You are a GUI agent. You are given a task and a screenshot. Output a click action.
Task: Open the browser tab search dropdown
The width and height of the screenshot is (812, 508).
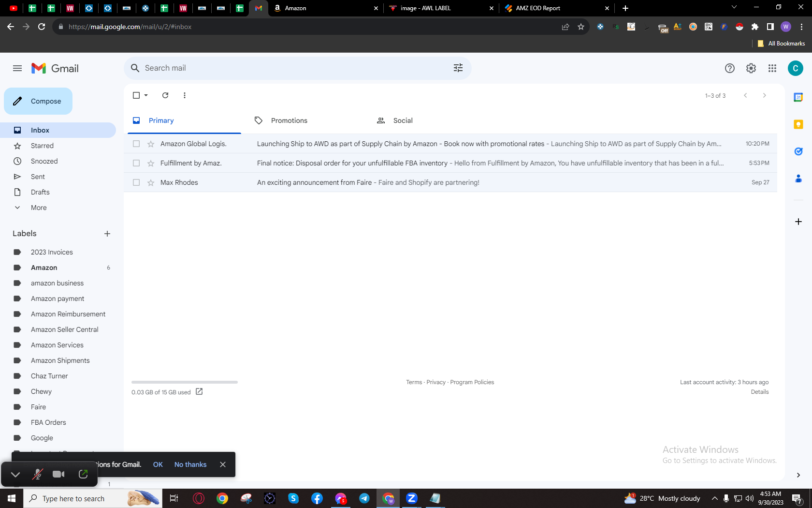click(734, 7)
